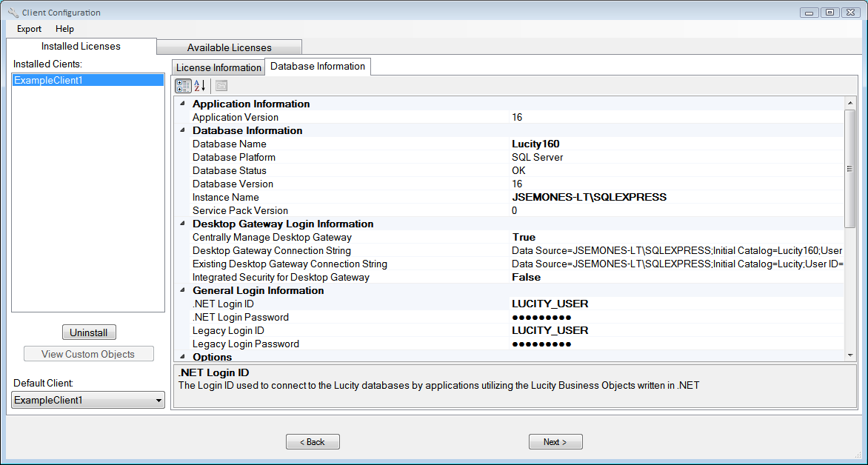Image resolution: width=868 pixels, height=465 pixels.
Task: Collapse the Desktop Gateway Login Information section
Action: click(182, 224)
